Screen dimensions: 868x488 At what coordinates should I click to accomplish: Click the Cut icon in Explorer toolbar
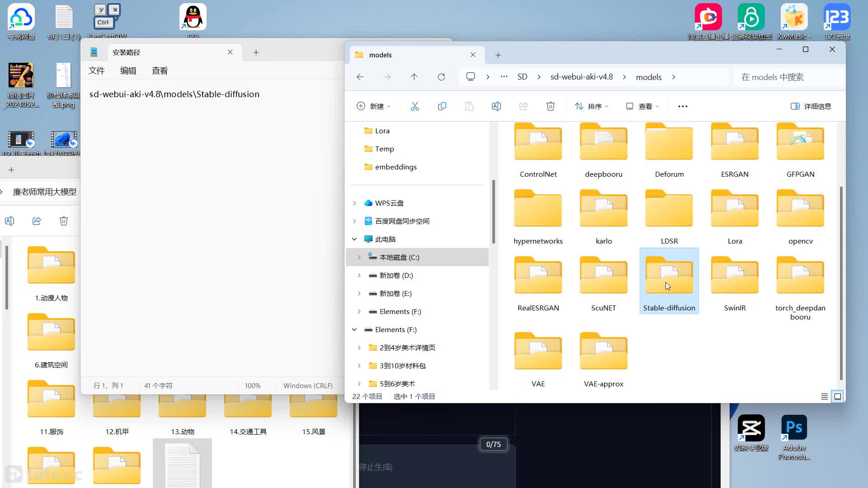coord(415,106)
